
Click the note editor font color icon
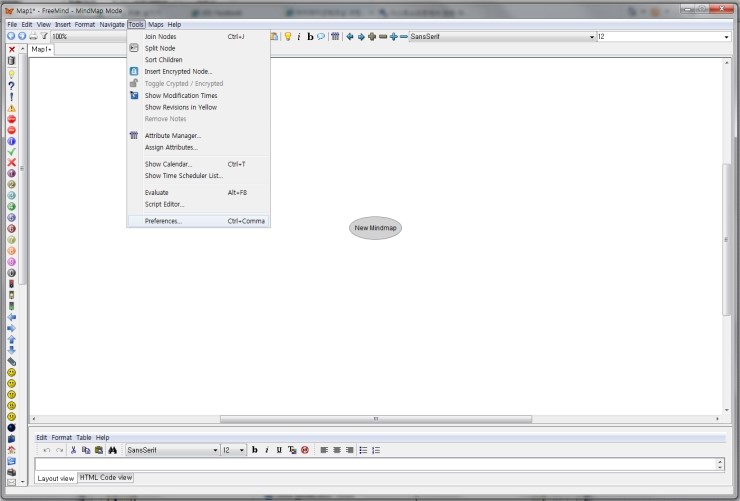click(x=292, y=450)
